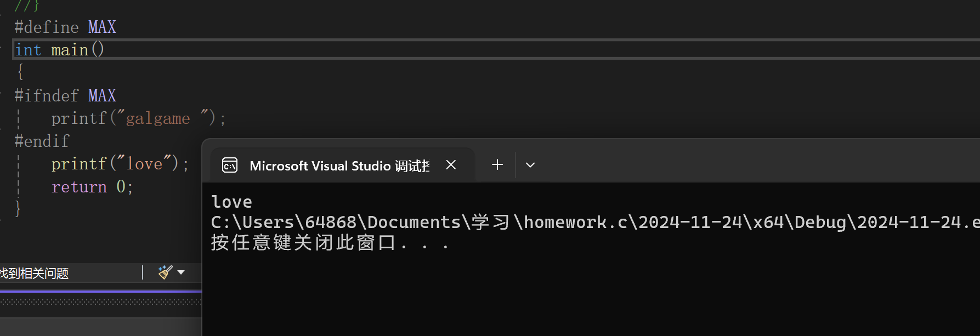980x336 pixels.
Task: Expand the terminal profile dropdown chevron
Action: click(530, 165)
